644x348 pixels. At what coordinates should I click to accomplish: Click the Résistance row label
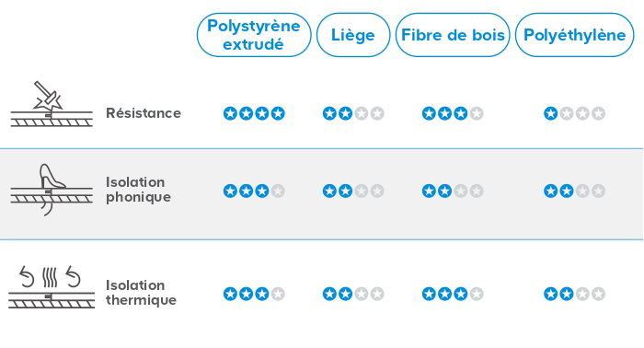coord(144,113)
